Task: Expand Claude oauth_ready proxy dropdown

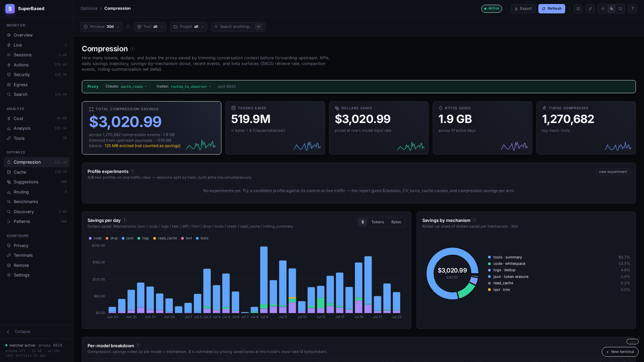Action: coord(126,86)
